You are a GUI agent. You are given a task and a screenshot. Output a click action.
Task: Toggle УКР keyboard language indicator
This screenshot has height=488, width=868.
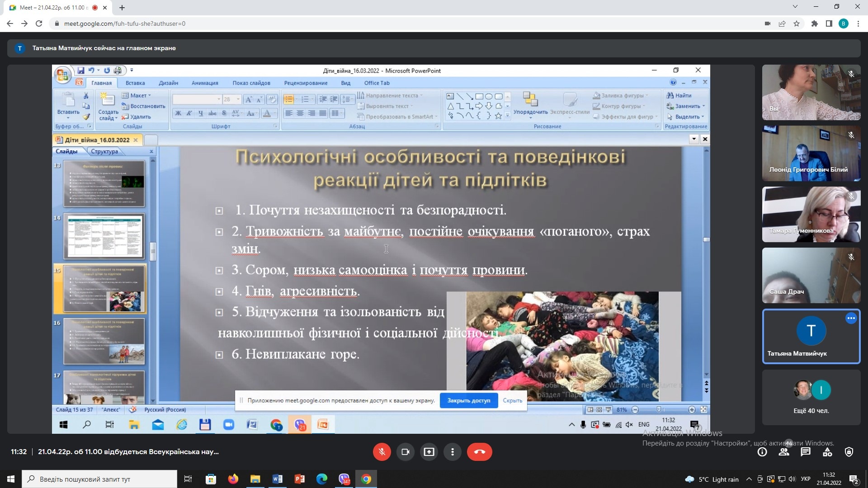click(805, 479)
